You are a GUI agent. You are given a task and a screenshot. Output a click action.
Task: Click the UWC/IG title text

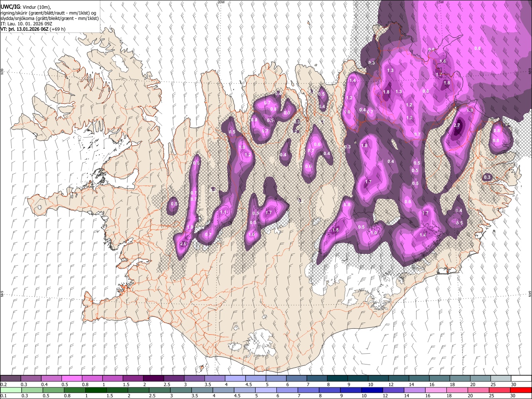click(10, 7)
